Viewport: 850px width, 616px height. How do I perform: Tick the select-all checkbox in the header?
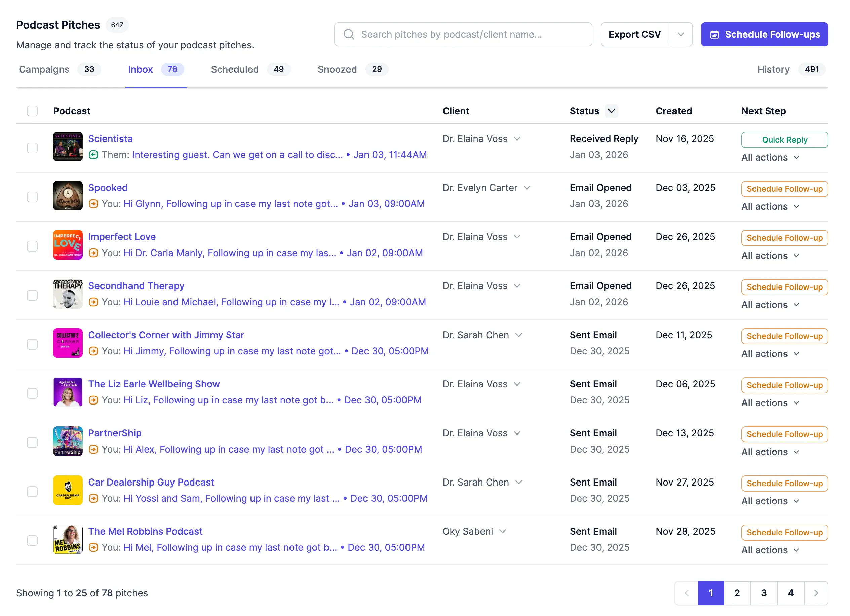pyautogui.click(x=32, y=111)
